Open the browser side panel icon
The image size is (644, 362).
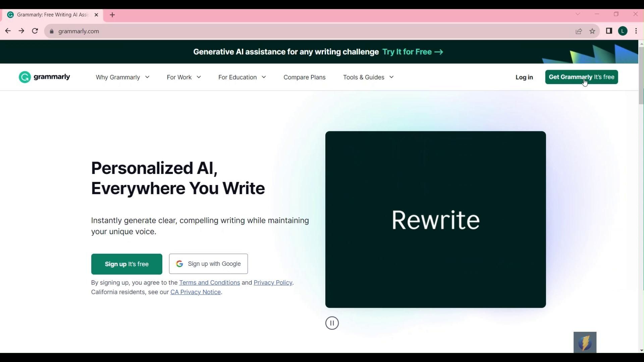(609, 31)
